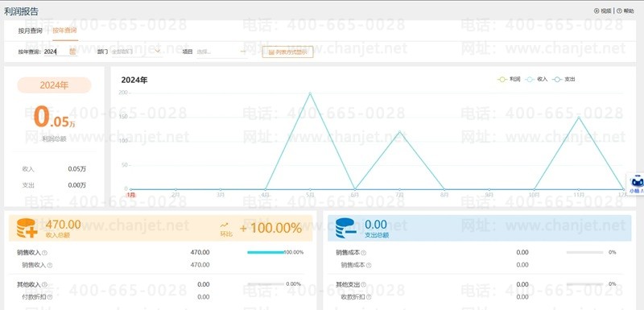Click the November peak data point
The image size is (644, 310).
pyautogui.click(x=579, y=118)
